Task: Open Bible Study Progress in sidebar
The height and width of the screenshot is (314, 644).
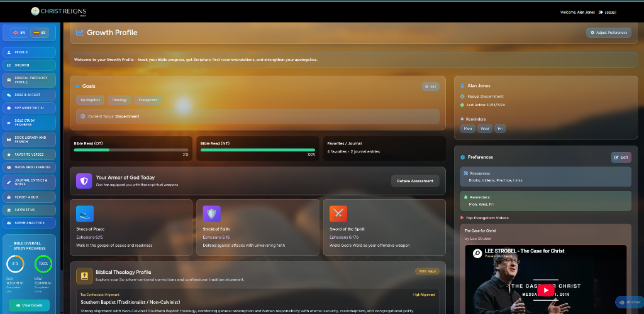Action: click(x=29, y=122)
